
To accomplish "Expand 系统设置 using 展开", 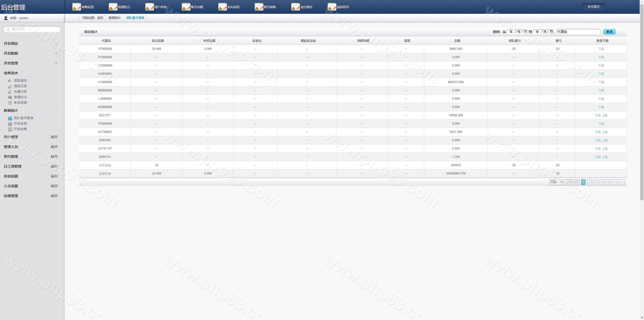I will point(54,176).
